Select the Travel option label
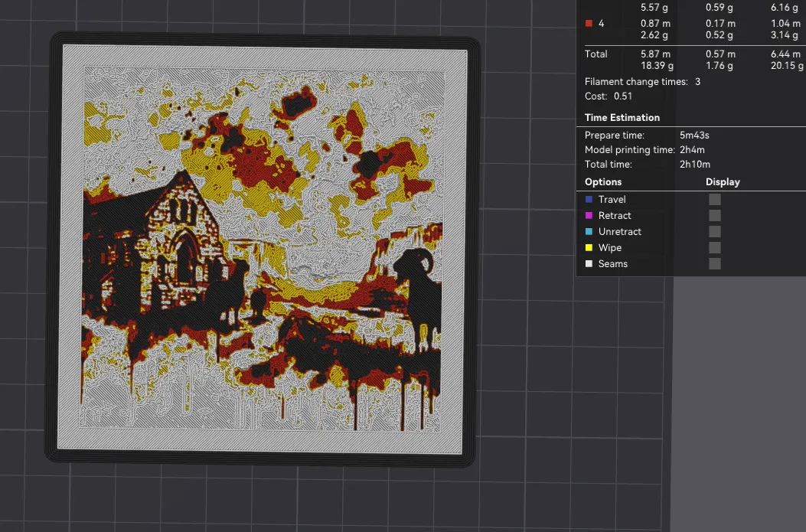Image resolution: width=806 pixels, height=532 pixels. point(612,200)
